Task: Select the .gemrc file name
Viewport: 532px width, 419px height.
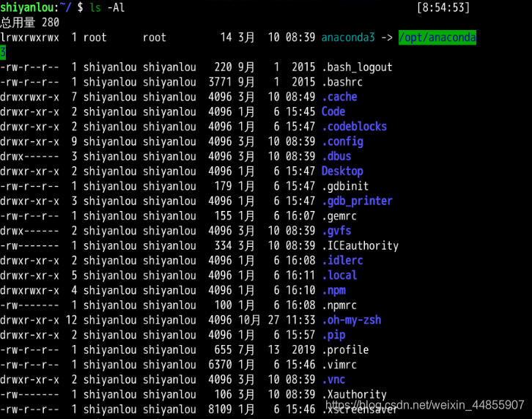Action: click(339, 216)
